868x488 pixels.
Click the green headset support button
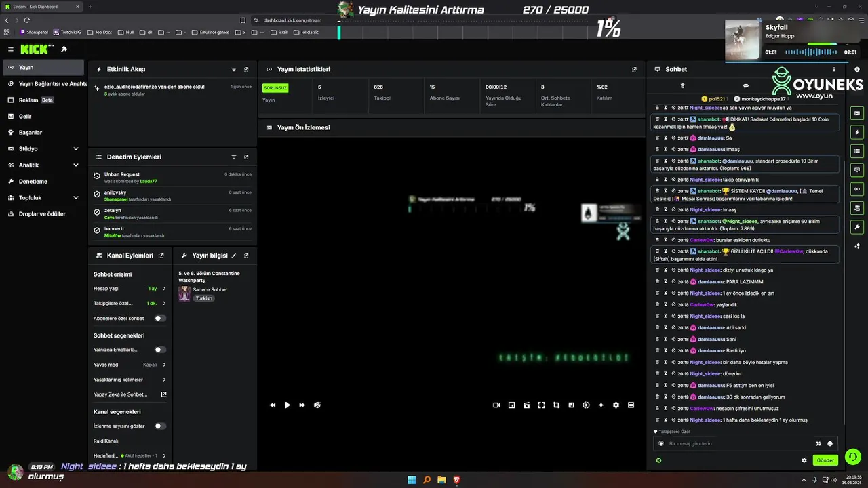pos(853,457)
